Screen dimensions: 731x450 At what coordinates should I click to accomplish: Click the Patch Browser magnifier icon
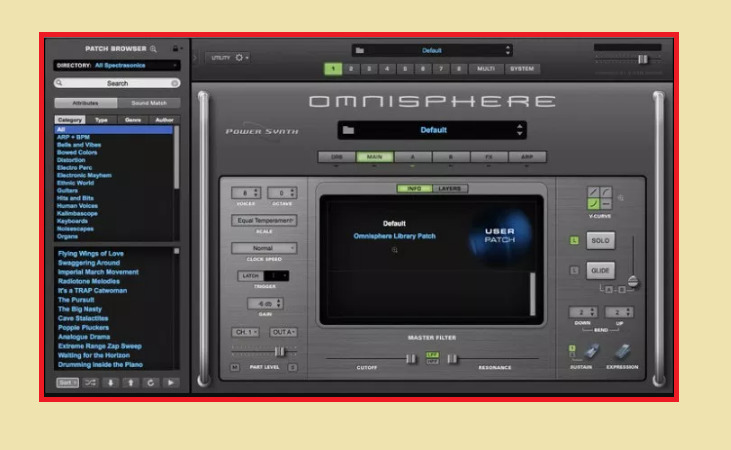(x=153, y=48)
